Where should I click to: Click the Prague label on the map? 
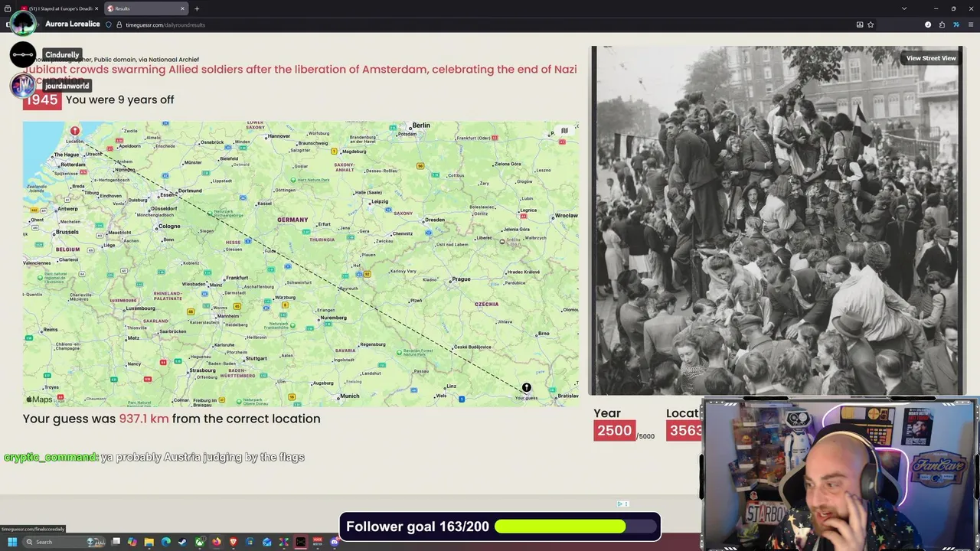point(461,279)
